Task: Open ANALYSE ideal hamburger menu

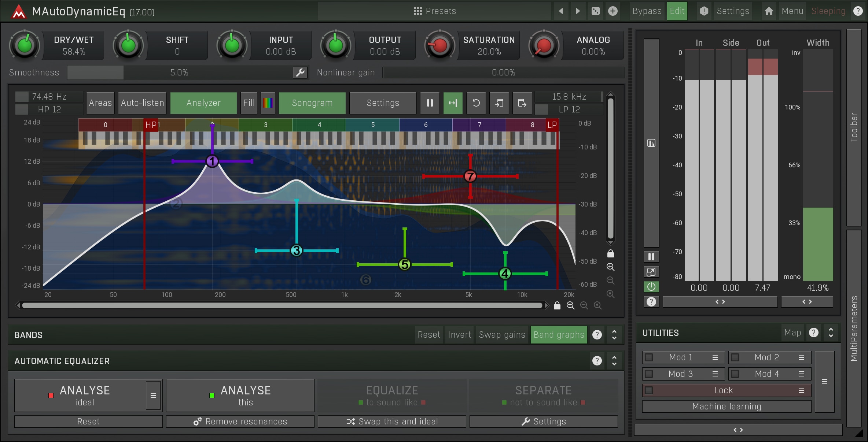Action: tap(153, 395)
